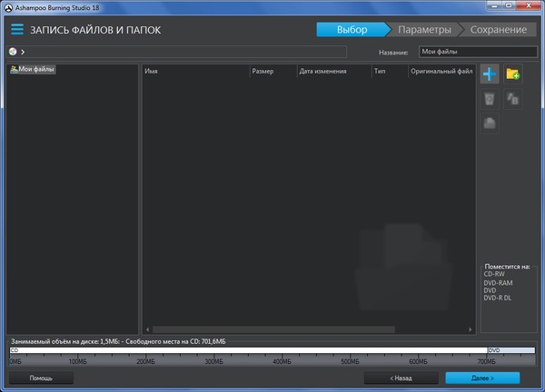Click the Ashampoo logo in title bar
This screenshot has width=545, height=392.
point(8,7)
